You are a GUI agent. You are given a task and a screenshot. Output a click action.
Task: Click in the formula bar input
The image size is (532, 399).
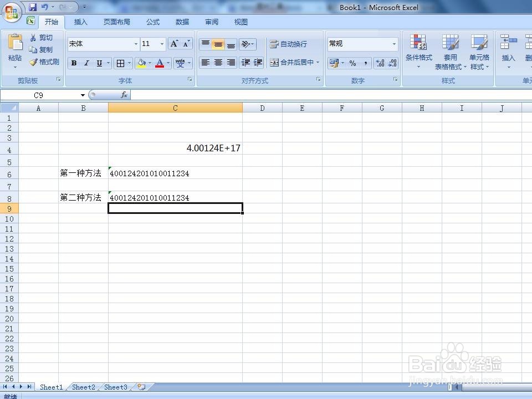331,95
